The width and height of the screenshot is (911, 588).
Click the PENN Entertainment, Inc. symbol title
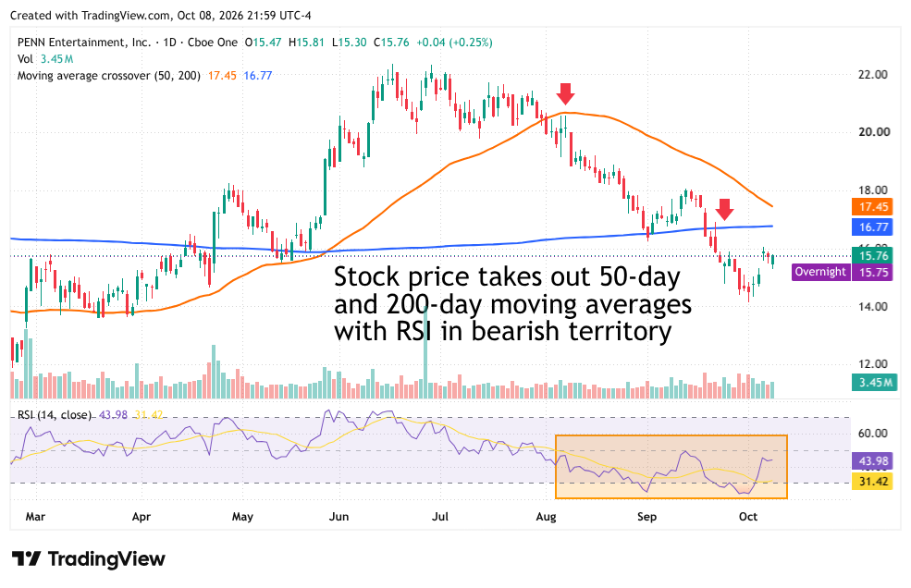click(x=83, y=43)
